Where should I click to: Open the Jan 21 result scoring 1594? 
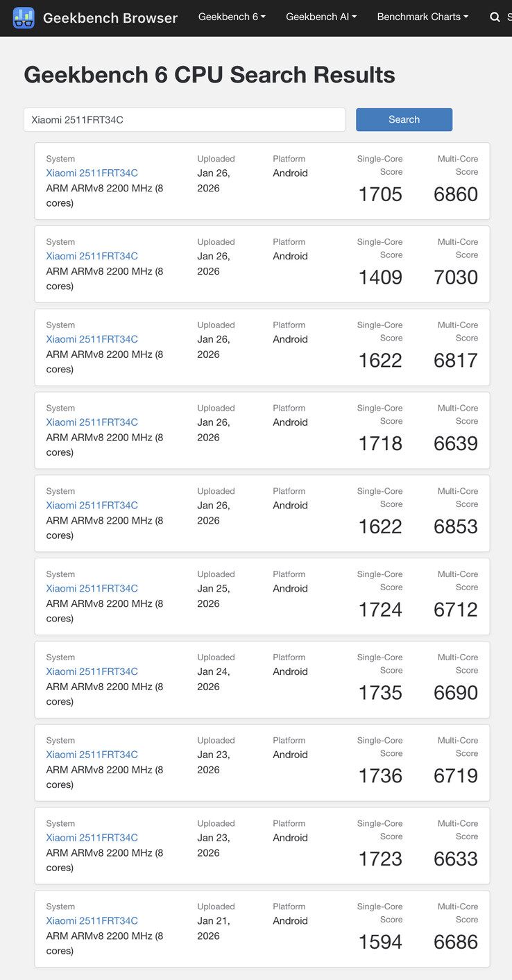coord(92,920)
